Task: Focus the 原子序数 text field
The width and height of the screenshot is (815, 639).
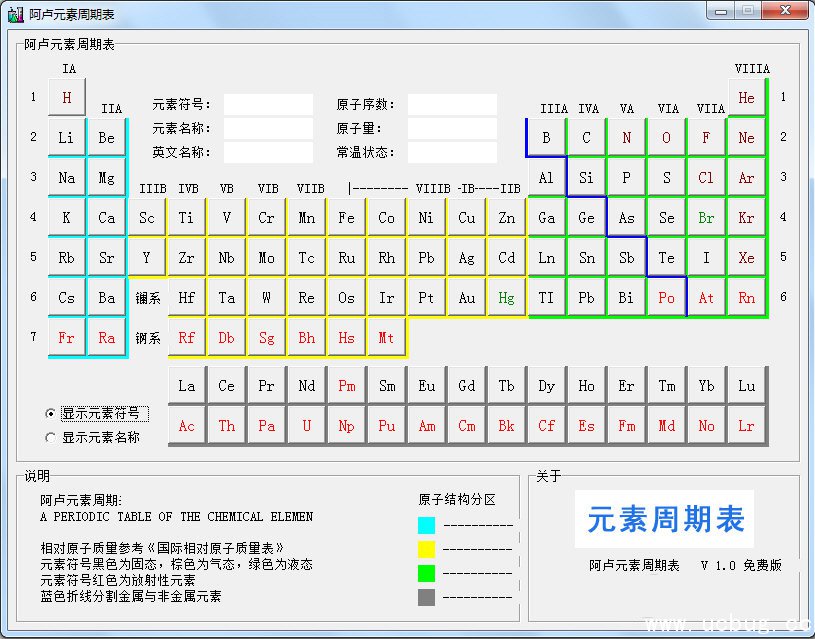Action: click(x=452, y=105)
